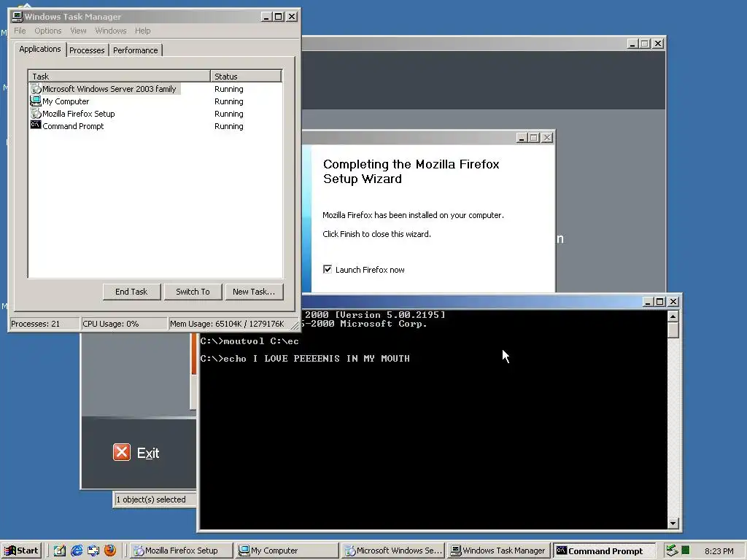Open Task Manager Windows menu
Screen dimensions: 747x560
(x=111, y=31)
